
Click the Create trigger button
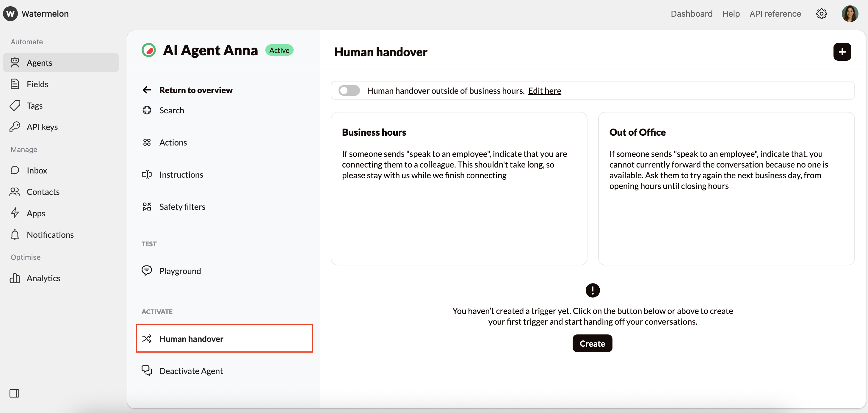pos(592,343)
